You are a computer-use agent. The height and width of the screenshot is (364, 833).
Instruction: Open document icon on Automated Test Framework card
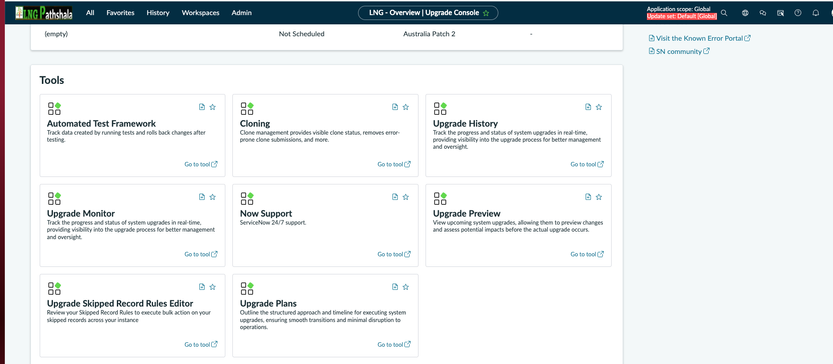point(202,107)
